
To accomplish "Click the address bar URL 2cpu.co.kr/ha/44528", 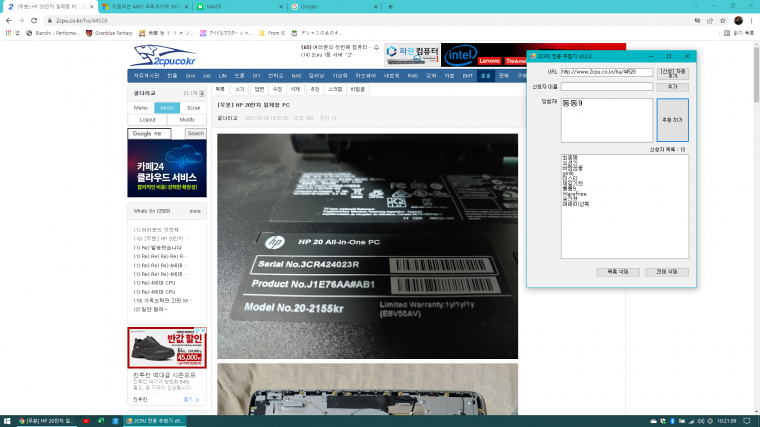I will click(81, 21).
